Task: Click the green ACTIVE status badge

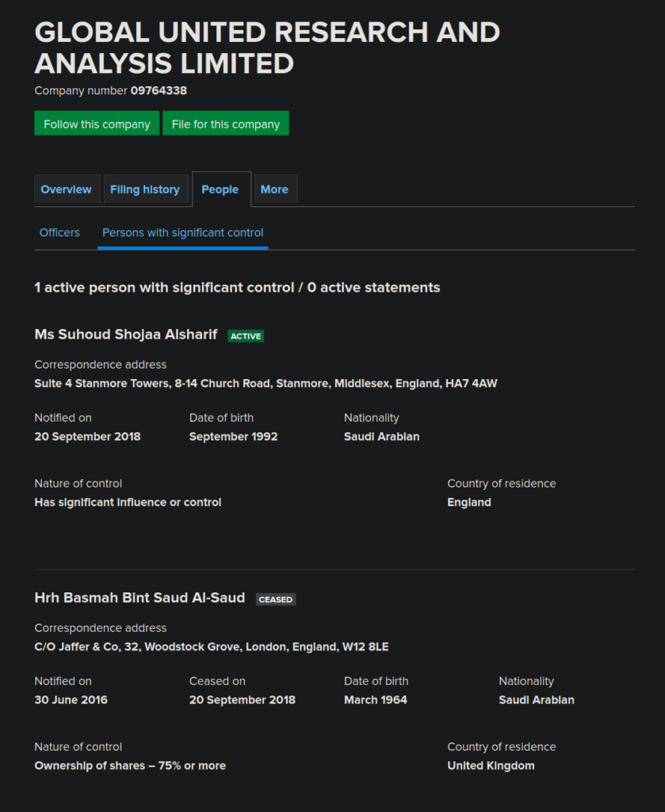Action: [x=246, y=336]
